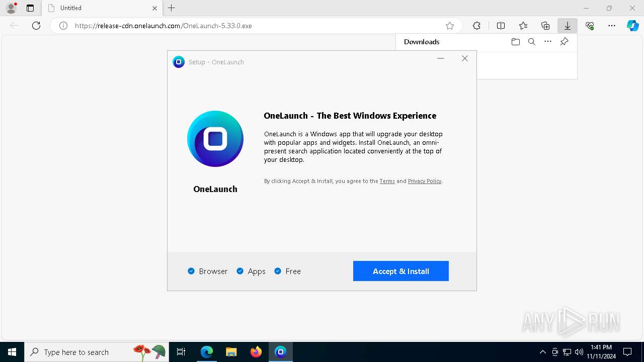The image size is (644, 362).
Task: Open the Copilot sidebar icon
Action: (632, 26)
